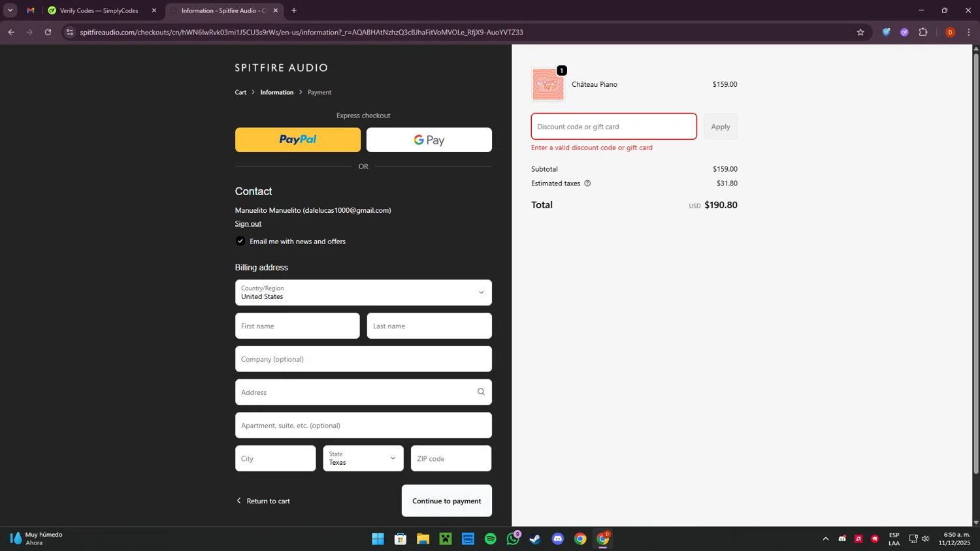Screen dimensions: 980x551
Task: Focus the First name field
Action: tap(297, 326)
